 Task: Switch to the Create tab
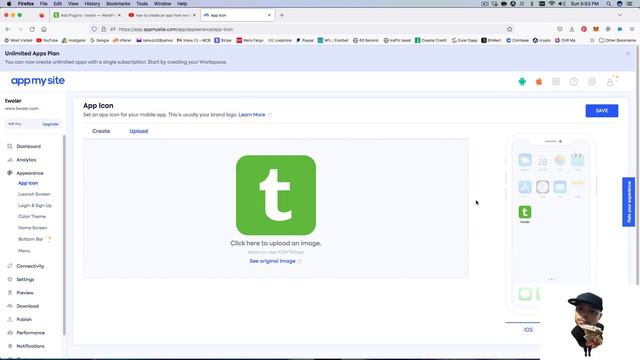(x=101, y=131)
